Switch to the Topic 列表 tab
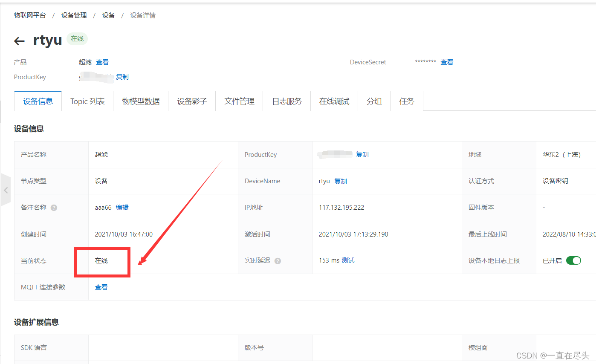 (87, 101)
